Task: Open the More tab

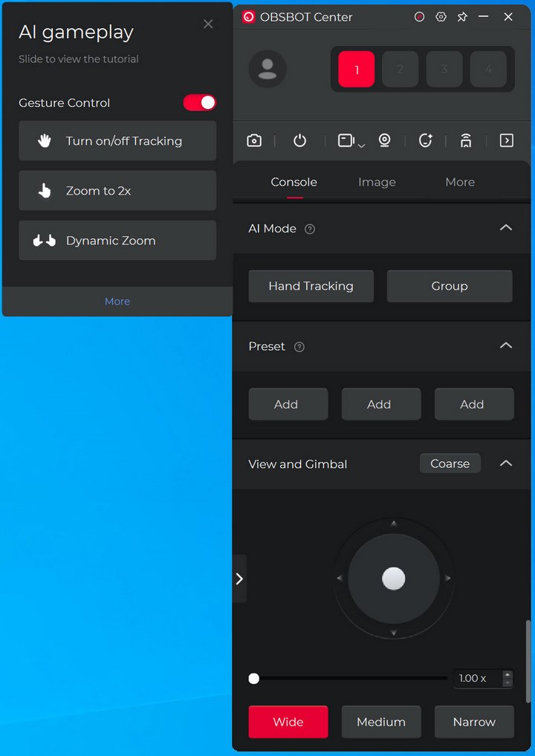Action: [460, 182]
